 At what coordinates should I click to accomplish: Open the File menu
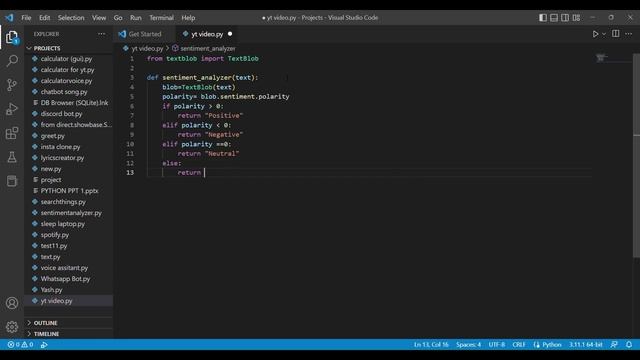[26, 18]
